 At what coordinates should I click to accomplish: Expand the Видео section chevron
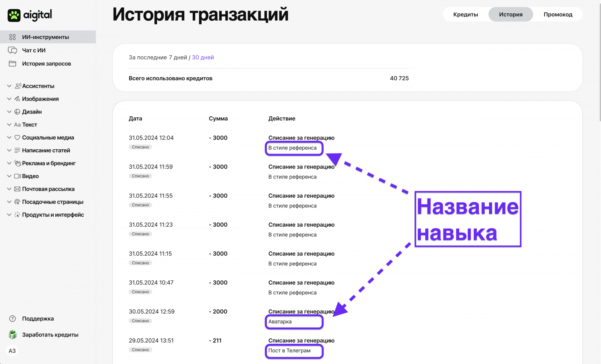click(x=9, y=176)
